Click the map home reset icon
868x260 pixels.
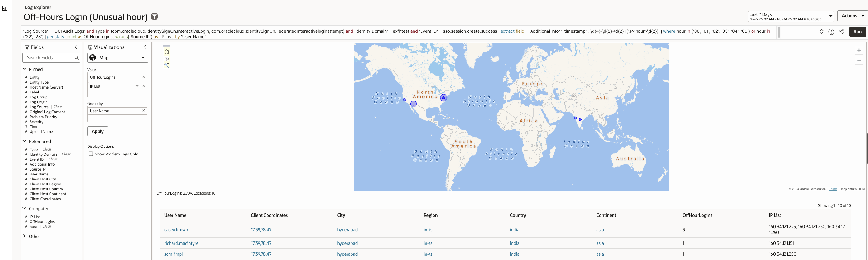click(166, 52)
